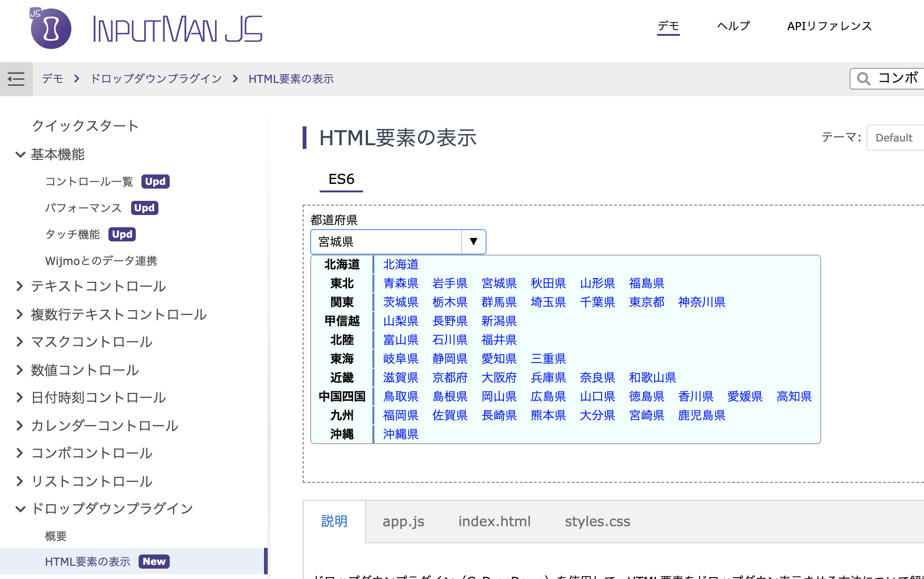Select 広島県 from the dropdown
Image resolution: width=924 pixels, height=579 pixels.
click(x=548, y=397)
